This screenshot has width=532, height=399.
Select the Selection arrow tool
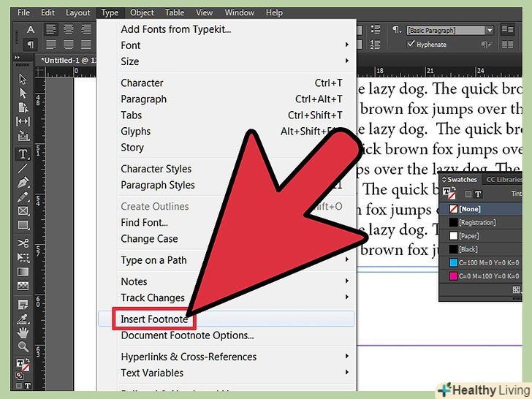click(23, 78)
